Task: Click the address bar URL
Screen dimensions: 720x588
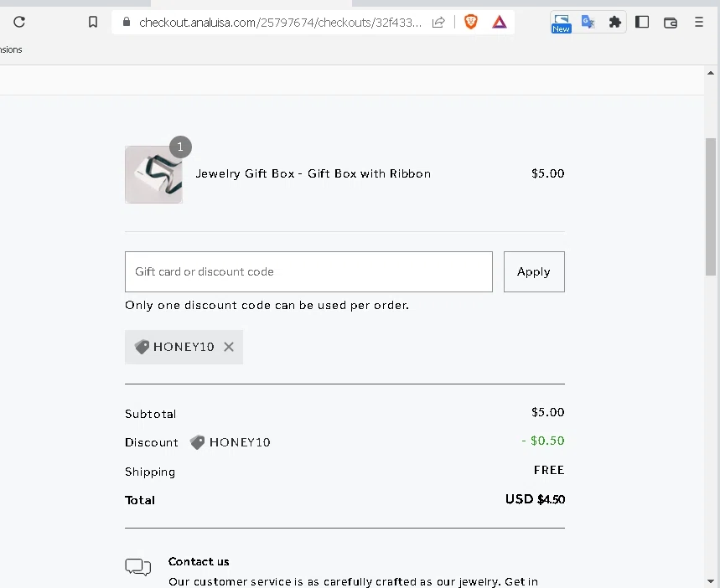Action: [x=281, y=23]
